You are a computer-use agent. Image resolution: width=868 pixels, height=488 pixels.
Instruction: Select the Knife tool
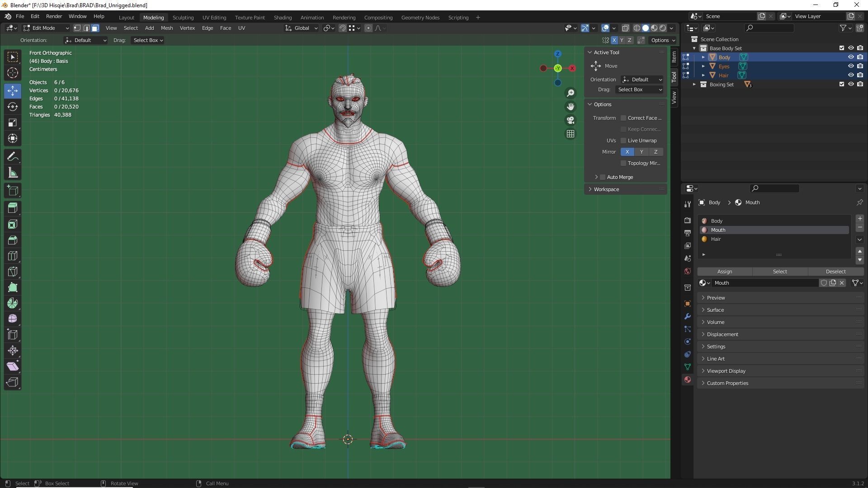[13, 272]
